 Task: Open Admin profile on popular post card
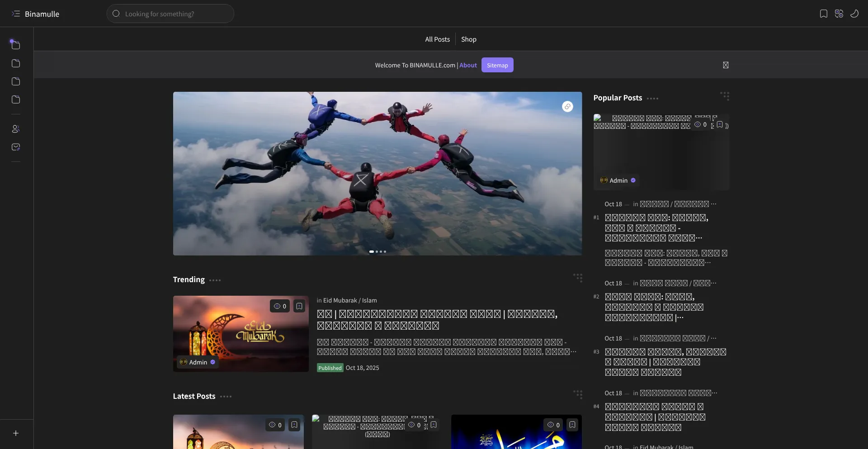pos(618,180)
